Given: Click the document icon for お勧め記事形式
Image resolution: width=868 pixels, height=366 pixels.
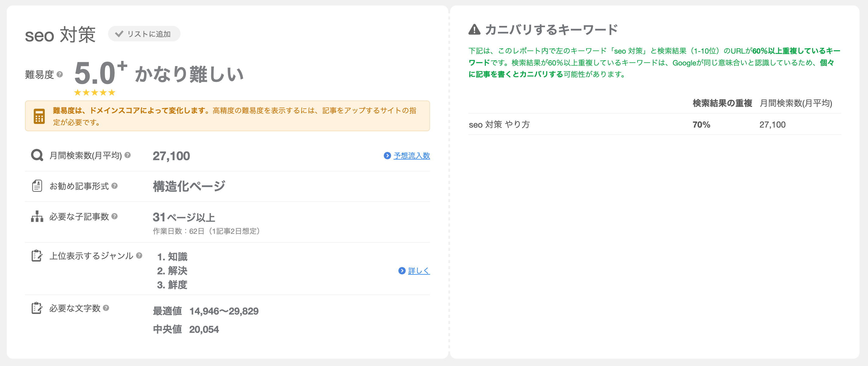Looking at the screenshot, I should coord(37,186).
